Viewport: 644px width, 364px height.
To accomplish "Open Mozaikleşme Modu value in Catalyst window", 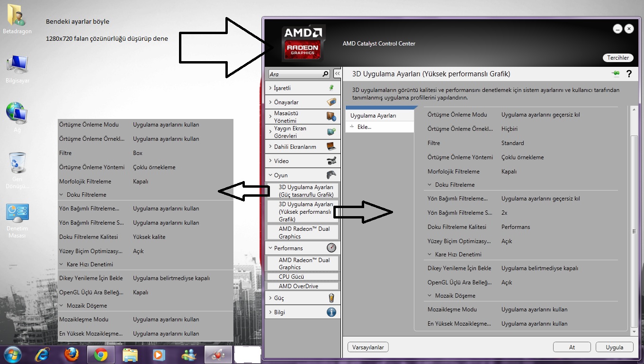I will click(x=535, y=309).
